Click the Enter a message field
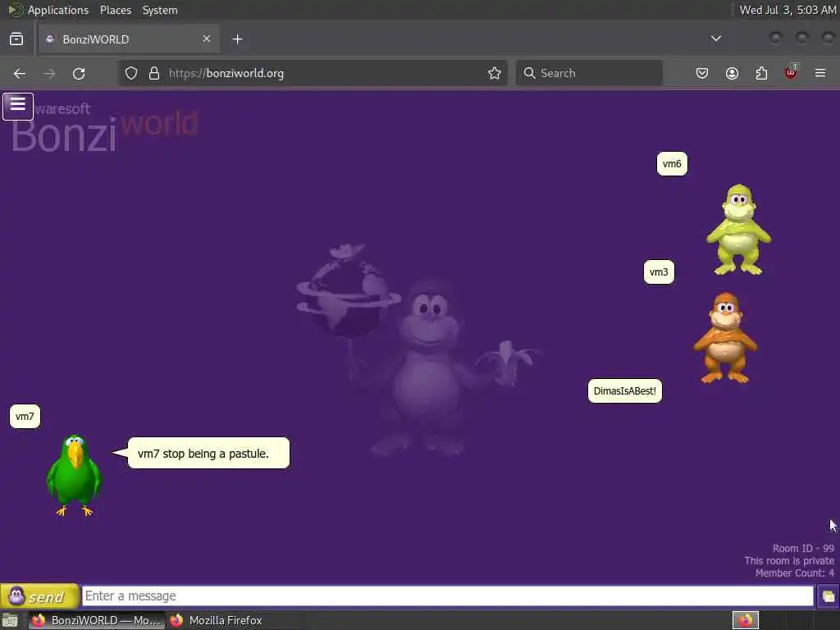 [x=447, y=596]
